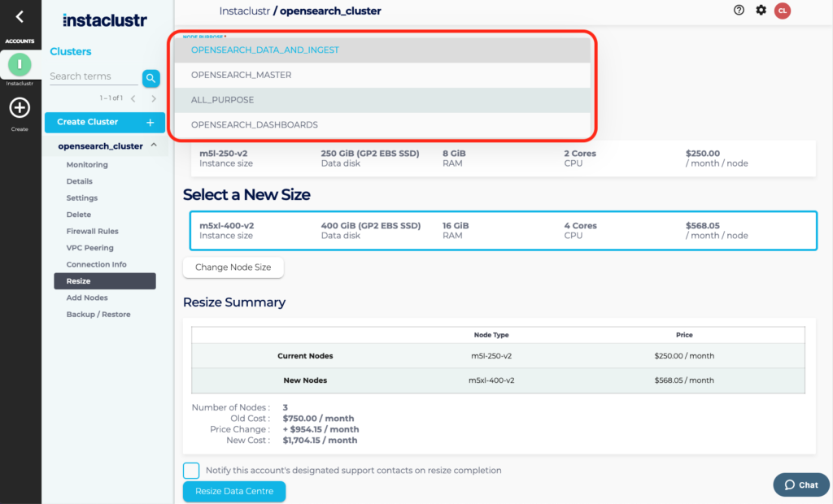This screenshot has height=504, width=833.
Task: Open the settings gear icon
Action: click(761, 11)
